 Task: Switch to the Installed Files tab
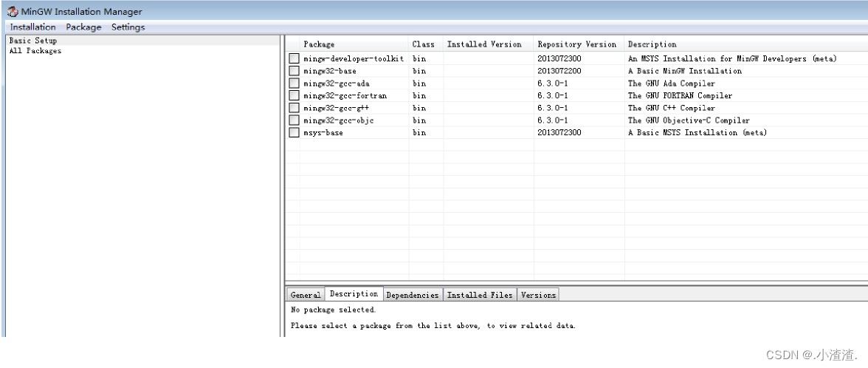tap(480, 295)
